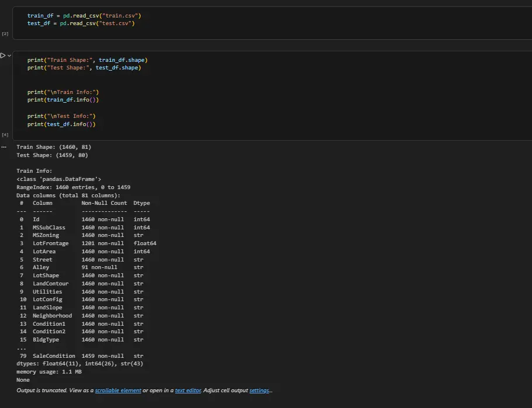Click the print(train_df.info()) line
The height and width of the screenshot is (408, 532).
click(63, 100)
